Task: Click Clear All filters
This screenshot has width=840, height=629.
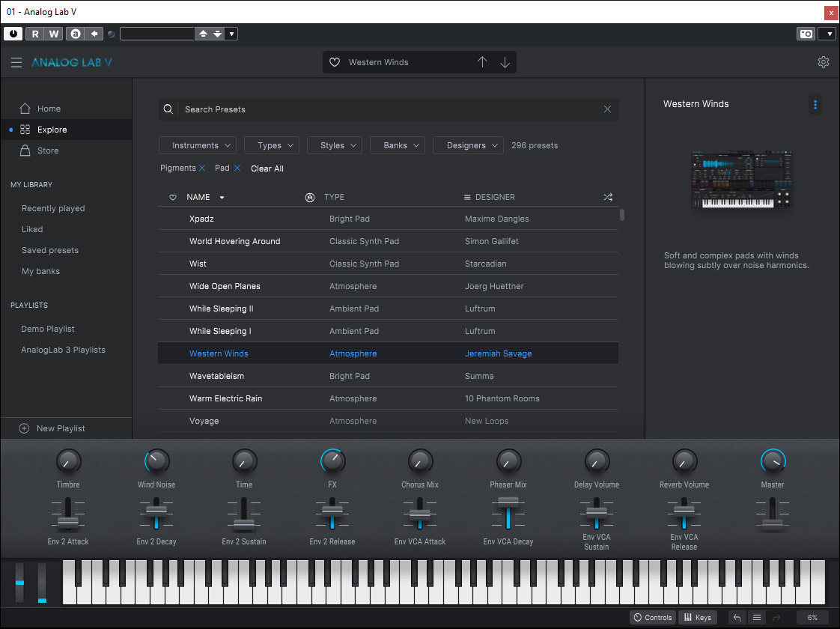Action: pyautogui.click(x=267, y=168)
